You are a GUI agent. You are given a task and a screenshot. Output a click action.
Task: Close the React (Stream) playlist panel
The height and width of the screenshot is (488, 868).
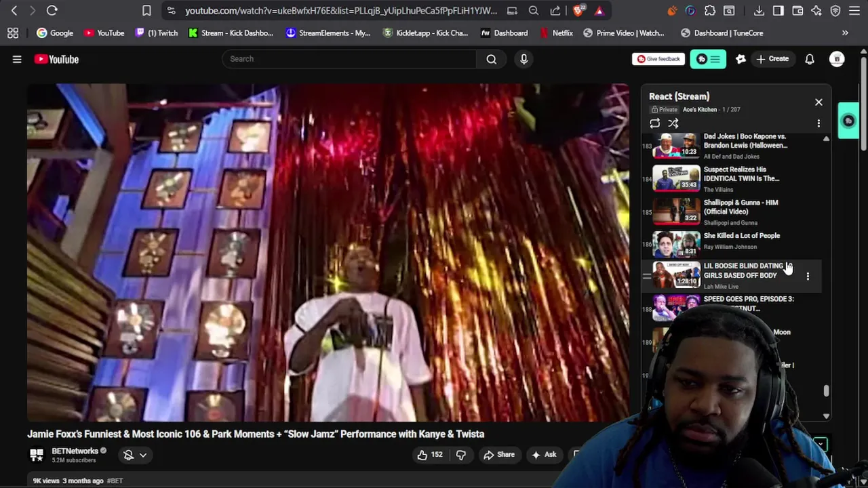pyautogui.click(x=818, y=102)
